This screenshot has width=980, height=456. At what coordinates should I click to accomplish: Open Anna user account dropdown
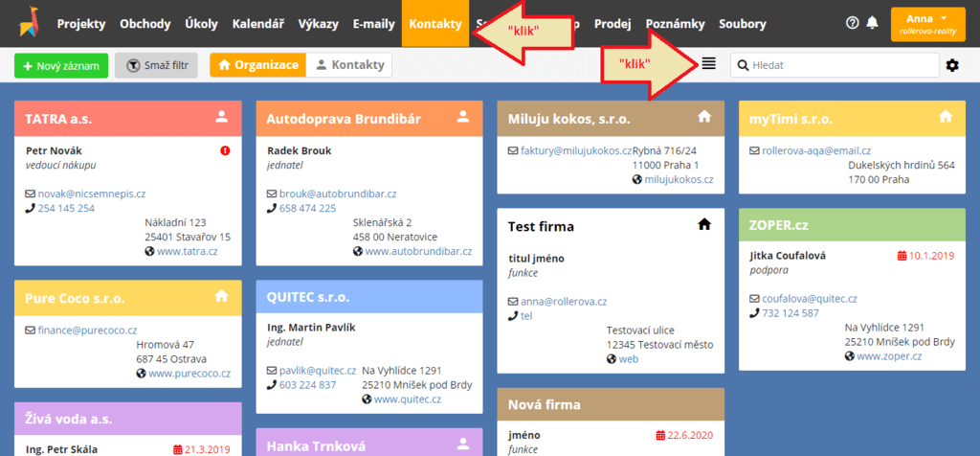[x=927, y=24]
